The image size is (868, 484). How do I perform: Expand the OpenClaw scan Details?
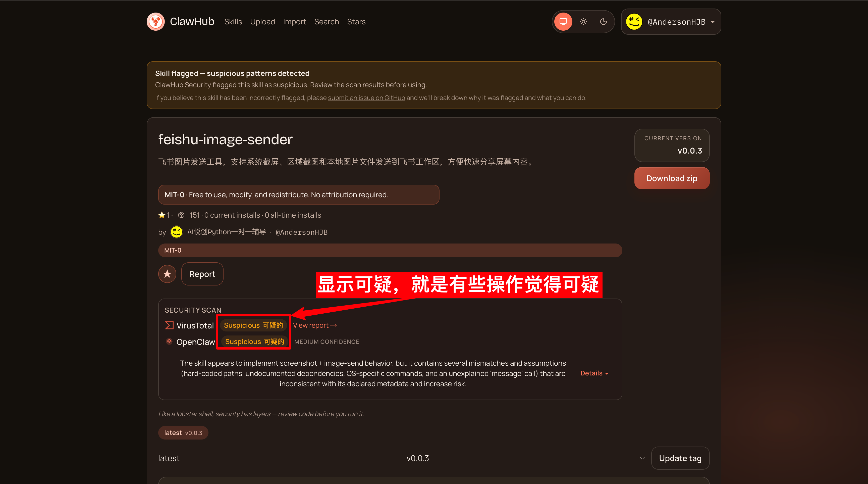coord(594,373)
